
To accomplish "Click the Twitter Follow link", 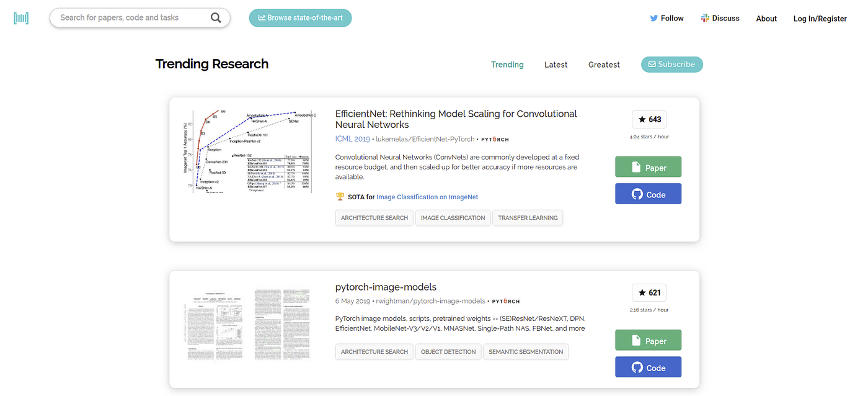I will pyautogui.click(x=666, y=18).
